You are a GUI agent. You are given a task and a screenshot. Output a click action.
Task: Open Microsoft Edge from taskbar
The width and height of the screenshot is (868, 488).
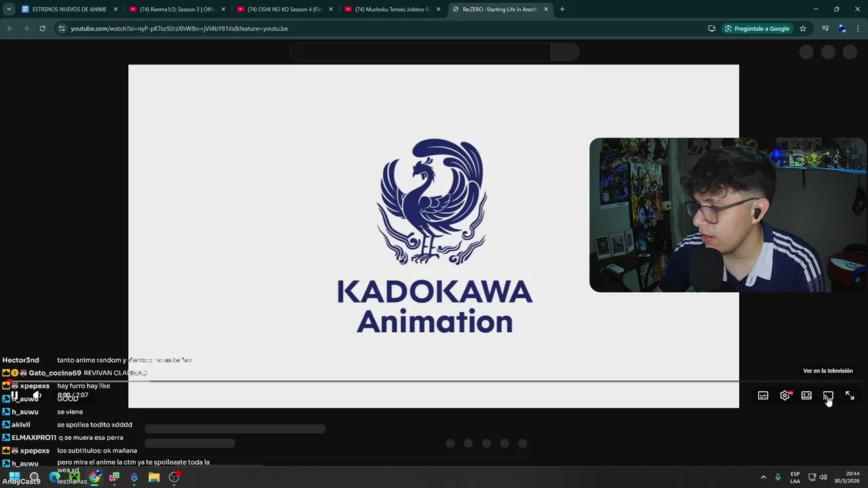click(x=55, y=477)
